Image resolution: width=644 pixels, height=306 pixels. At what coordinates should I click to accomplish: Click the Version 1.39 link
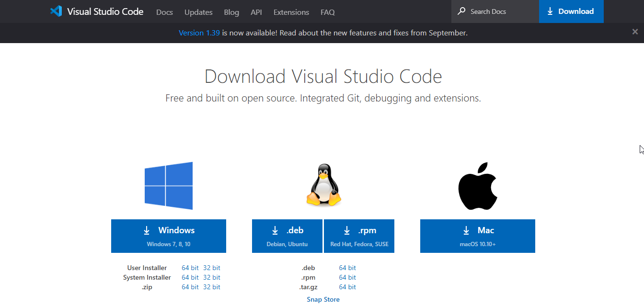(199, 33)
